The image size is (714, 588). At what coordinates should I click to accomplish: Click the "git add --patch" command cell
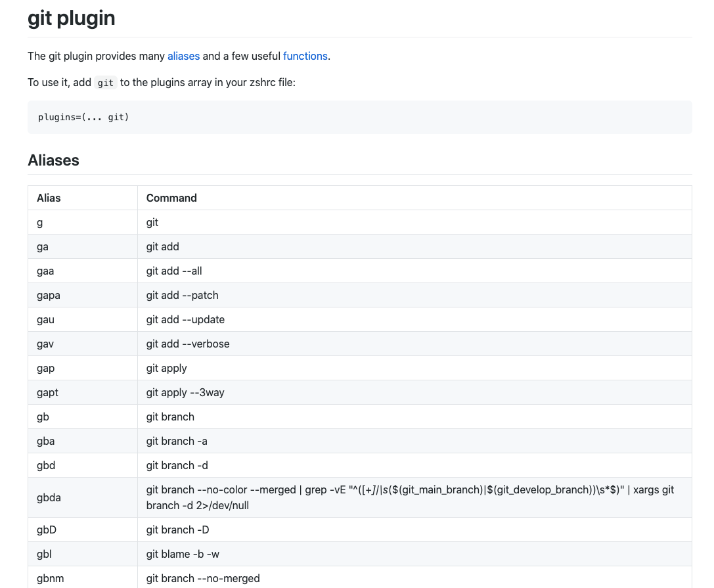click(182, 295)
